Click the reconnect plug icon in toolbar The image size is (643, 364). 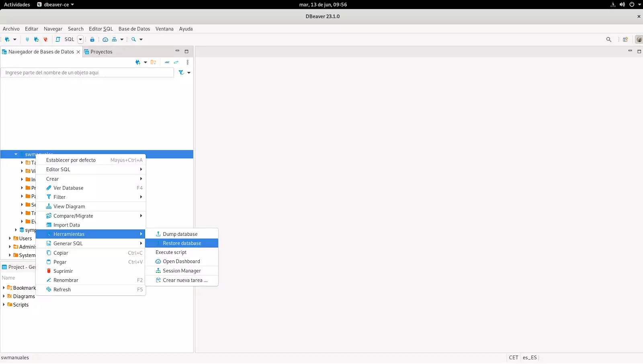click(36, 39)
